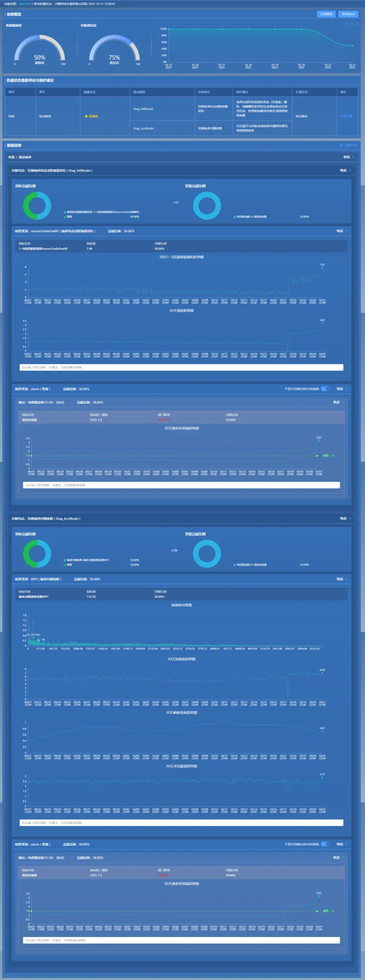Click the last toolbar icon above the overview trend chart
365x980 pixels.
coord(358,24)
